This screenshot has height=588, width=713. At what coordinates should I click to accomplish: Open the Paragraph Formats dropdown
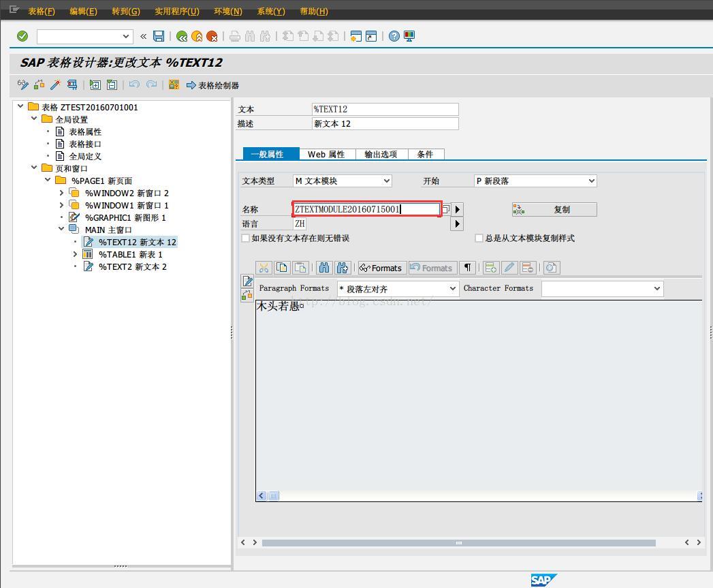point(452,288)
